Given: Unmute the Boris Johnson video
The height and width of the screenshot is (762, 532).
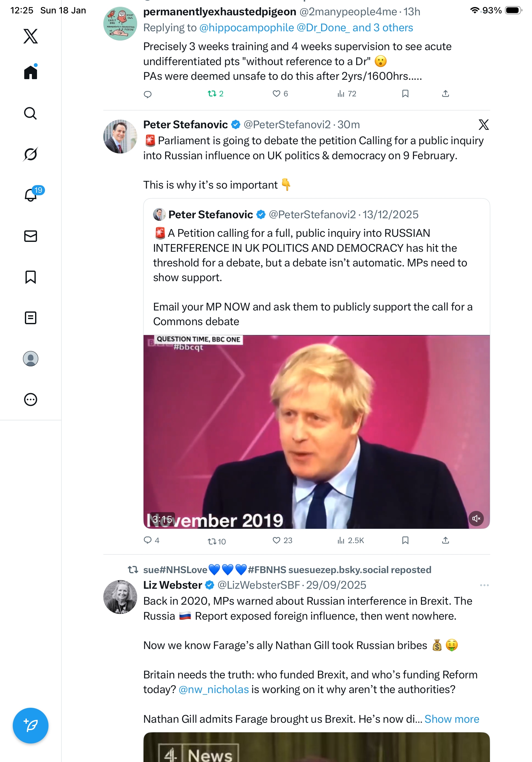Looking at the screenshot, I should (x=476, y=519).
